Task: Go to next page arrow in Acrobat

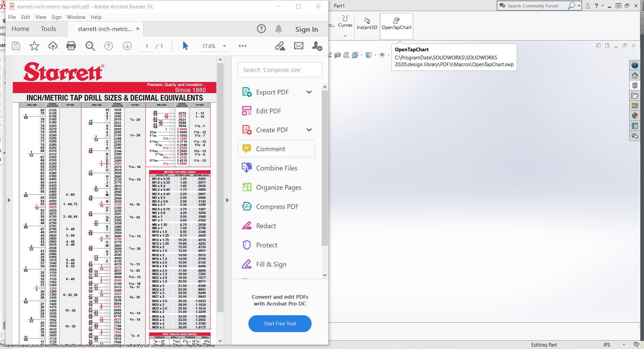Action: (x=127, y=46)
